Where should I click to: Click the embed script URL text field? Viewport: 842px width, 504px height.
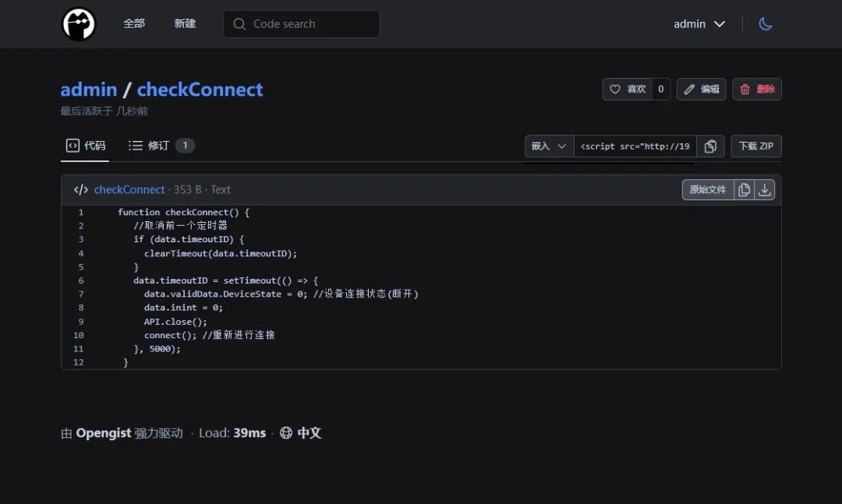(x=635, y=146)
